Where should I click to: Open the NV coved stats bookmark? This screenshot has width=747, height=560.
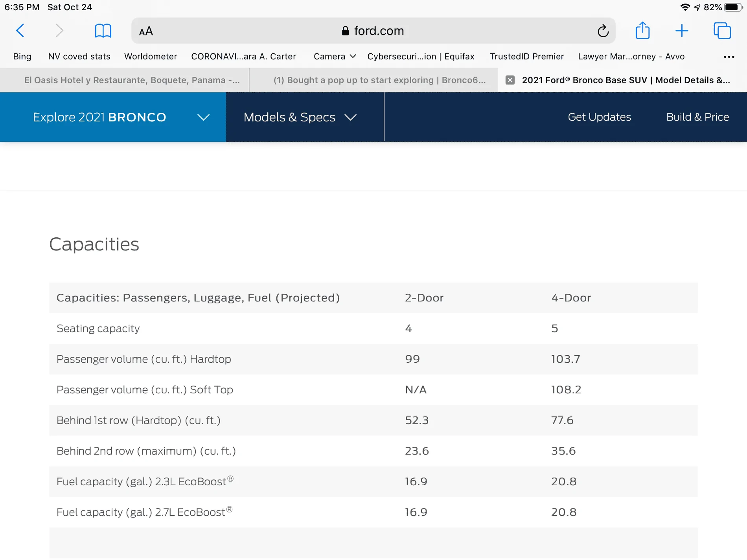pos(79,57)
